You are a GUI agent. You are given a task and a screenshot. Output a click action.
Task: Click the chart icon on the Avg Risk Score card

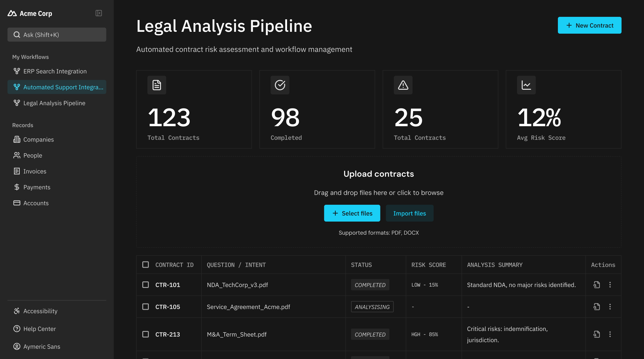[x=526, y=85]
